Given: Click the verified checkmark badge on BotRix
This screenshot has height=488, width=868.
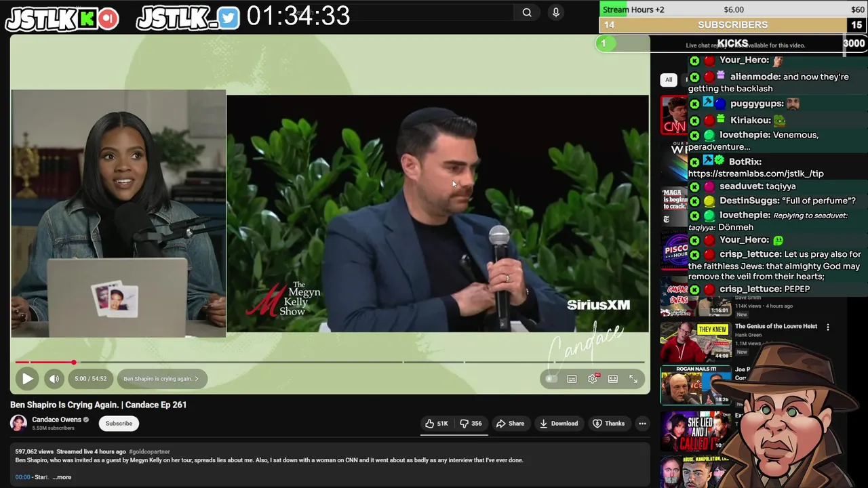Looking at the screenshot, I should [x=719, y=161].
